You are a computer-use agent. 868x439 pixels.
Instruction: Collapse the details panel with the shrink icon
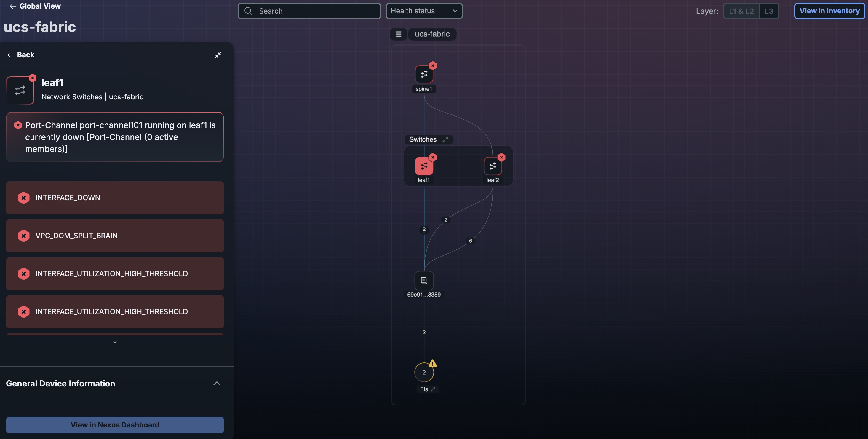218,55
